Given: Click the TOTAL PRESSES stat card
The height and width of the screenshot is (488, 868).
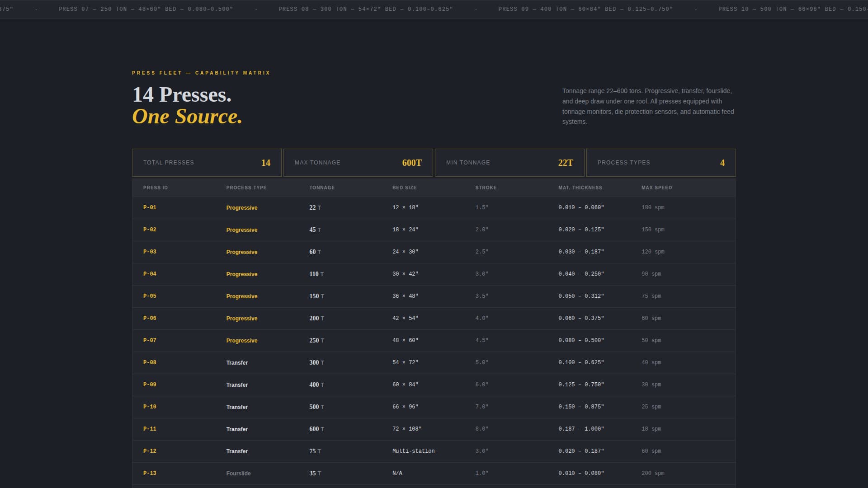Looking at the screenshot, I should [x=207, y=163].
